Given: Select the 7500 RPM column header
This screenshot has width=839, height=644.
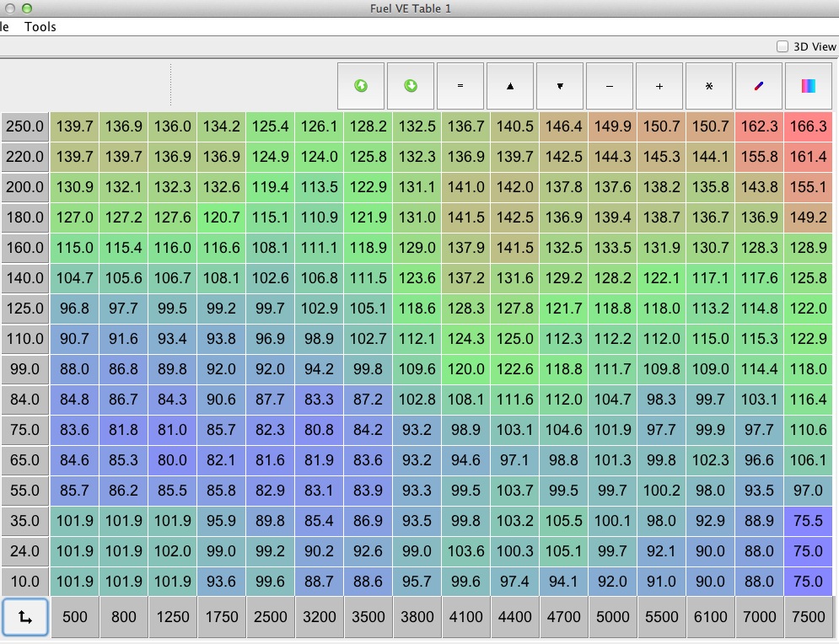Looking at the screenshot, I should [x=809, y=617].
